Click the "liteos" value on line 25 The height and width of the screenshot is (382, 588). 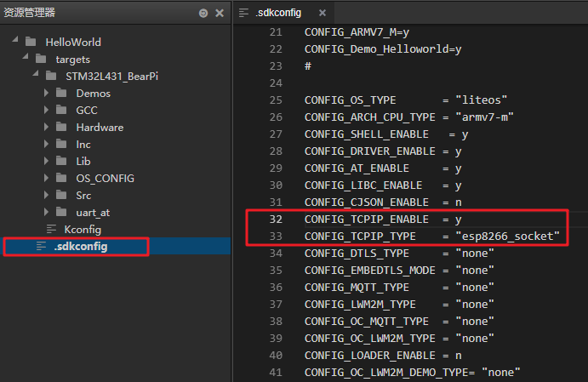coord(481,100)
